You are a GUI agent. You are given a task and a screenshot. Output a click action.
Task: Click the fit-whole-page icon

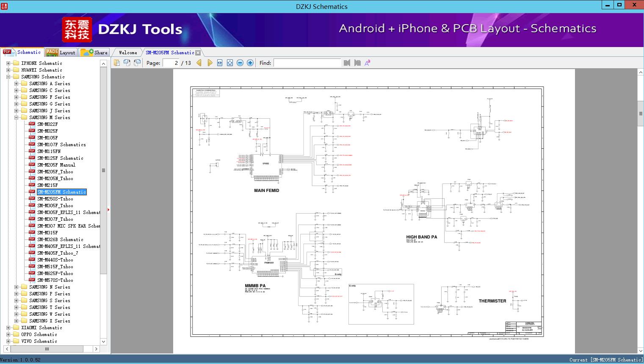click(x=230, y=63)
